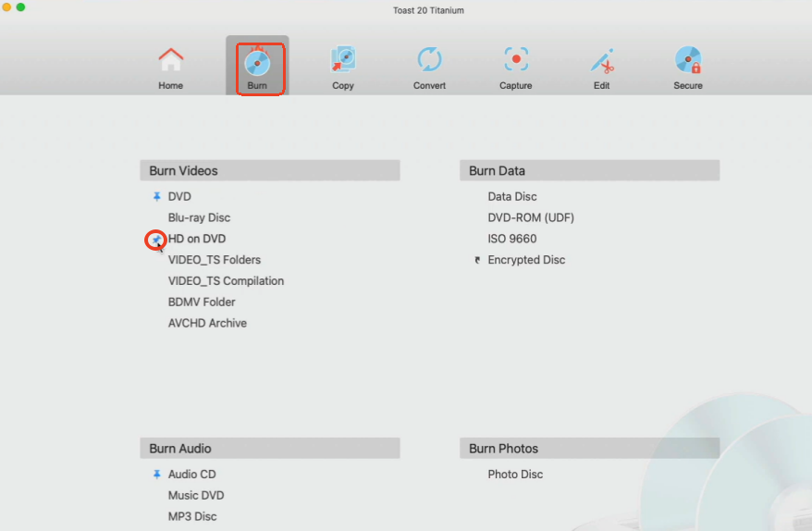The height and width of the screenshot is (531, 812).
Task: Select AVCHD Archive project
Action: click(x=207, y=324)
